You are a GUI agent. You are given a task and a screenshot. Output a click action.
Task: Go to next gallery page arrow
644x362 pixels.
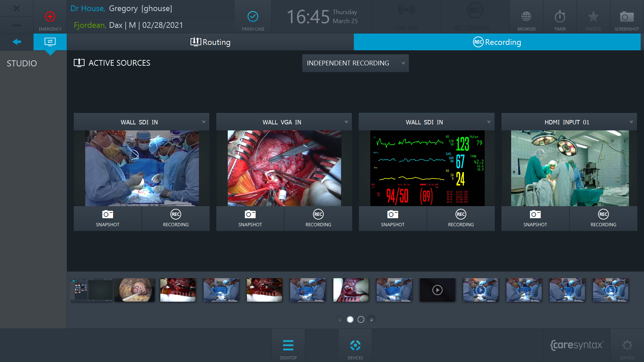(372, 319)
